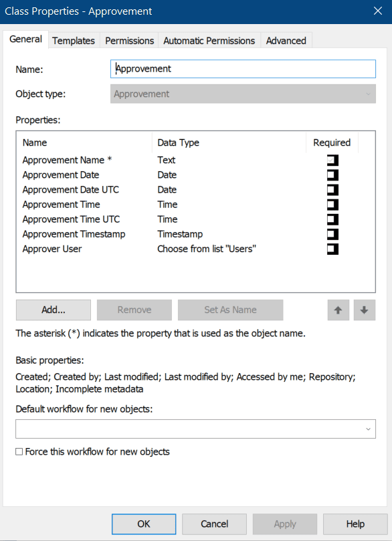Click the Name input field
392x541 pixels.
(x=243, y=69)
